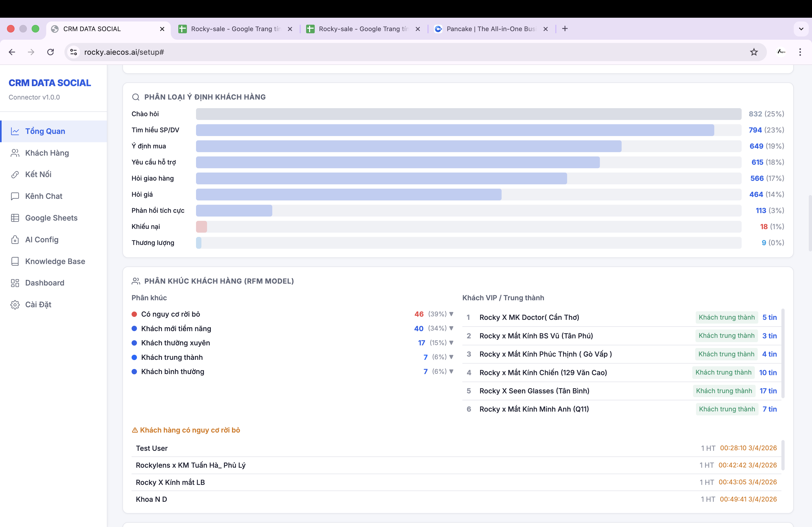Close the CRM DATA SOCIAL browser tab

pos(162,29)
